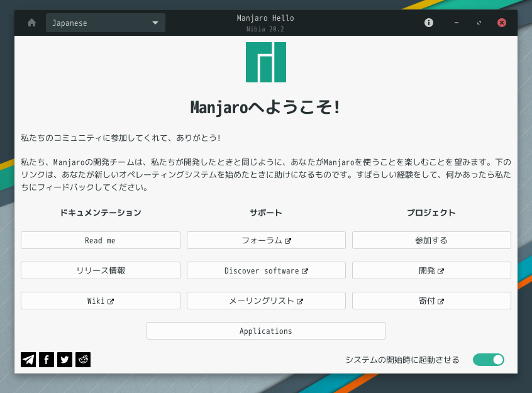532x393 pixels.
Task: Click the サポート column heading
Action: 266,213
